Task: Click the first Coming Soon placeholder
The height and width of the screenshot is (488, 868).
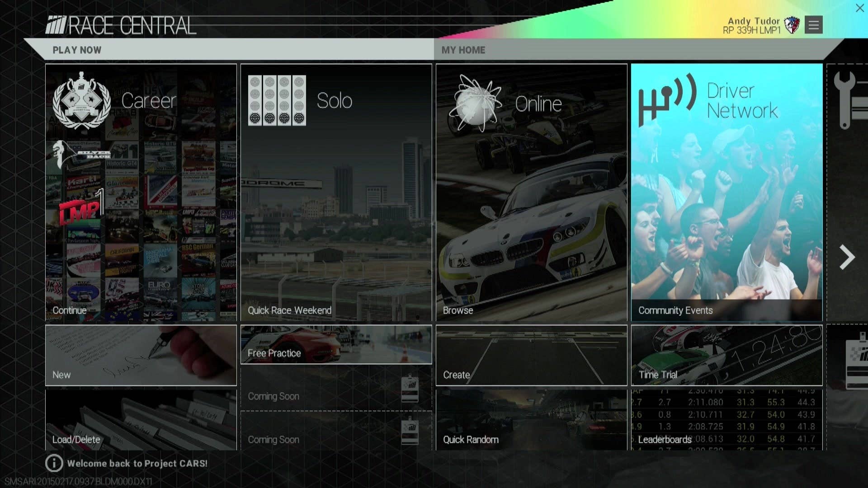Action: pyautogui.click(x=336, y=389)
